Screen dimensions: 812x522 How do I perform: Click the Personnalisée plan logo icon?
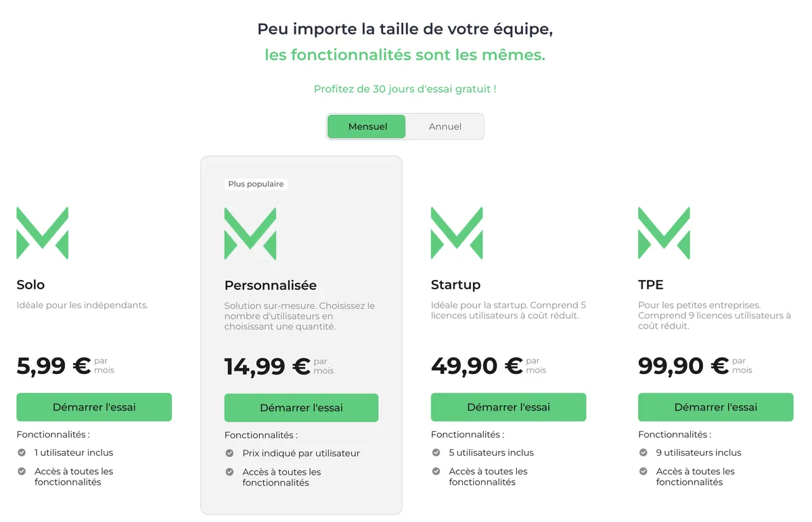[250, 233]
